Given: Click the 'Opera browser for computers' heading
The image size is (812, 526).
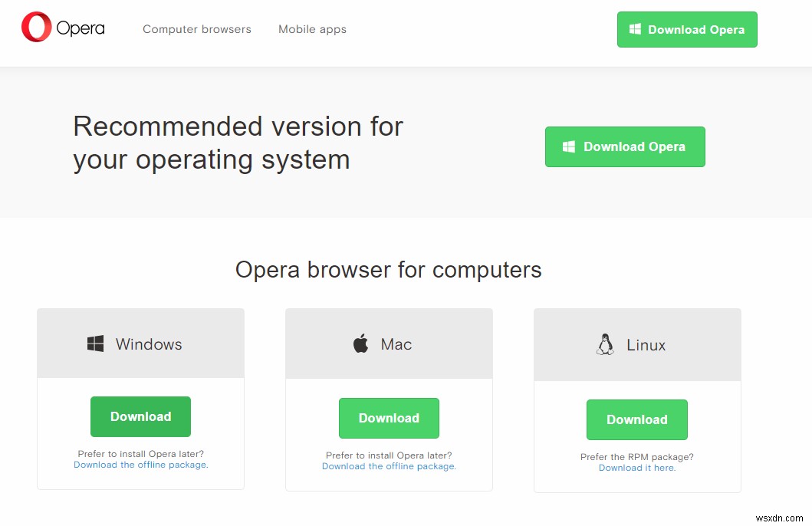Looking at the screenshot, I should (388, 270).
